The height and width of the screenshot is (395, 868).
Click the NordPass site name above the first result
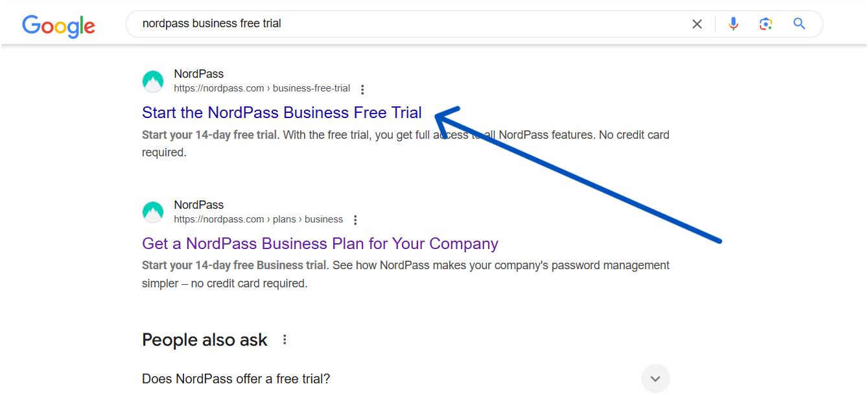tap(199, 74)
